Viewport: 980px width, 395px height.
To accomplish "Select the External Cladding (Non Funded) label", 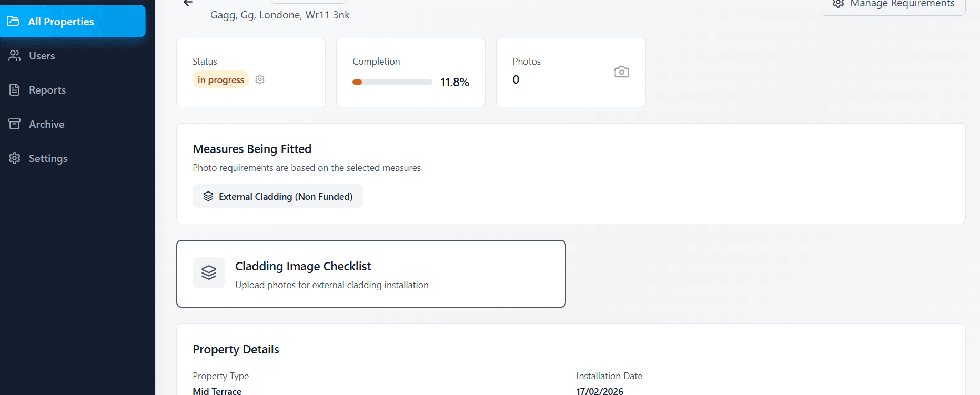I will click(x=286, y=196).
